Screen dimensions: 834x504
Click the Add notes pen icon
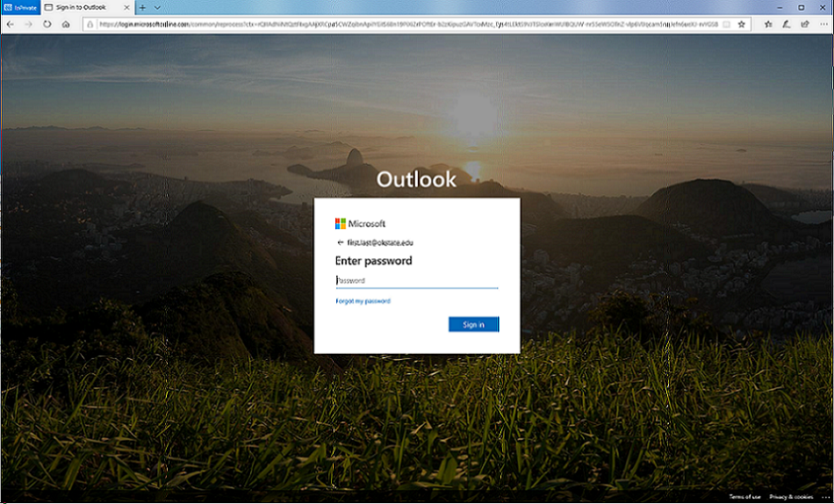(786, 24)
